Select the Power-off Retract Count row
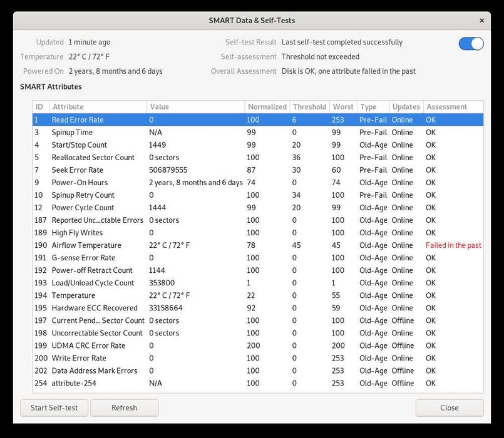Screen dimensions: 504x438 258,270
